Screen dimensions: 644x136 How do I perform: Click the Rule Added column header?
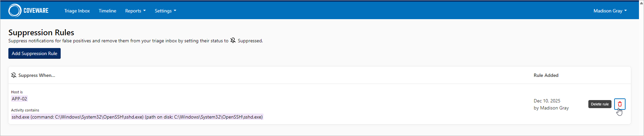[x=546, y=75]
